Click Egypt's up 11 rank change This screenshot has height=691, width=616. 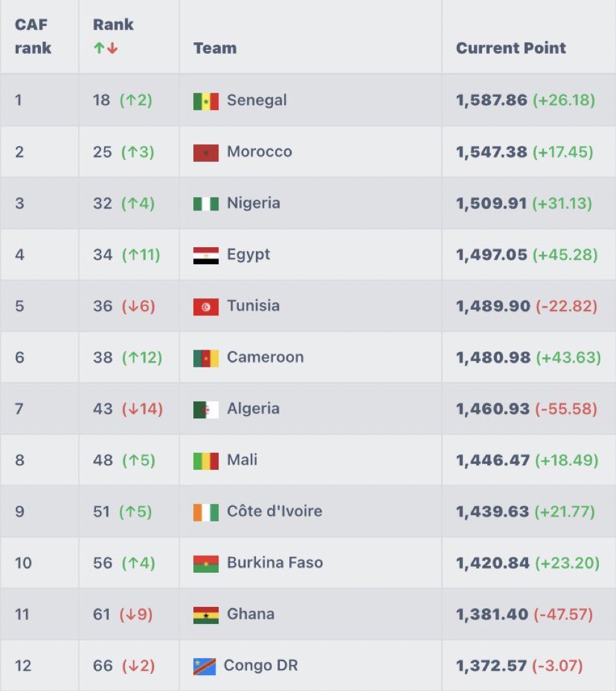click(141, 255)
